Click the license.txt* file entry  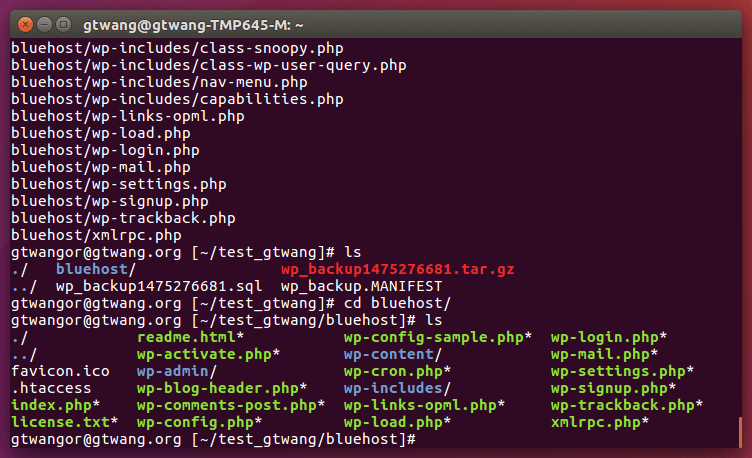coord(64,422)
